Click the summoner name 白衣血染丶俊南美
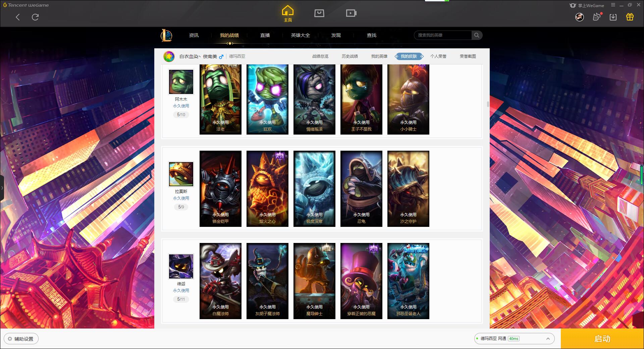644x349 pixels. point(198,56)
